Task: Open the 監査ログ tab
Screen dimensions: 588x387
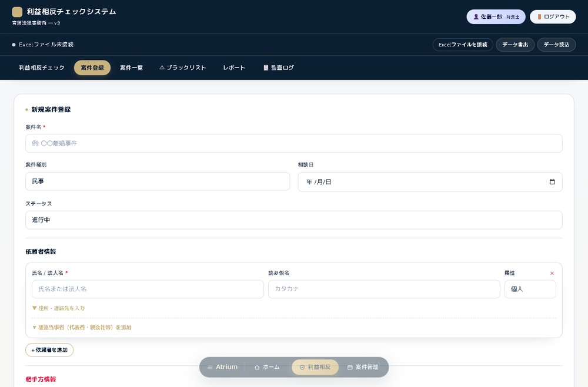Action: click(279, 68)
